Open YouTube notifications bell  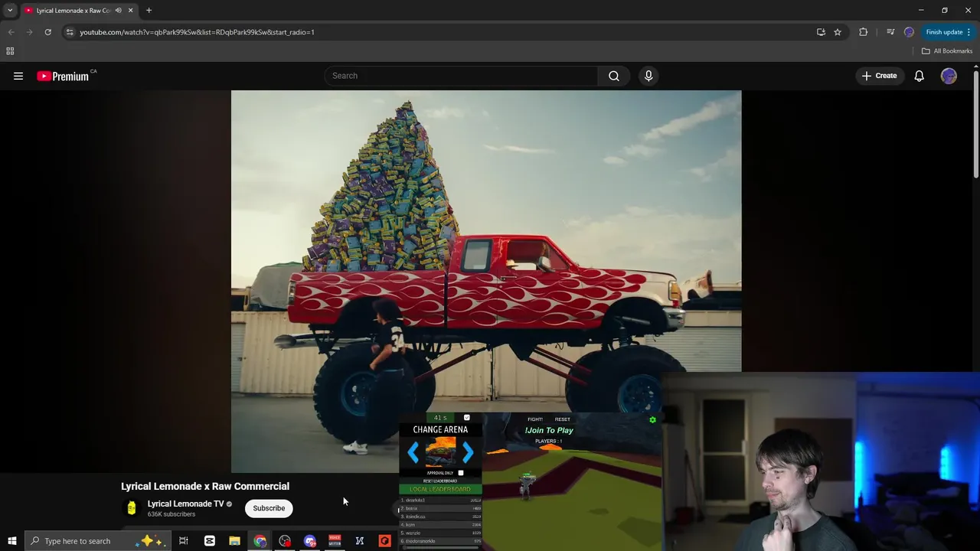tap(919, 76)
